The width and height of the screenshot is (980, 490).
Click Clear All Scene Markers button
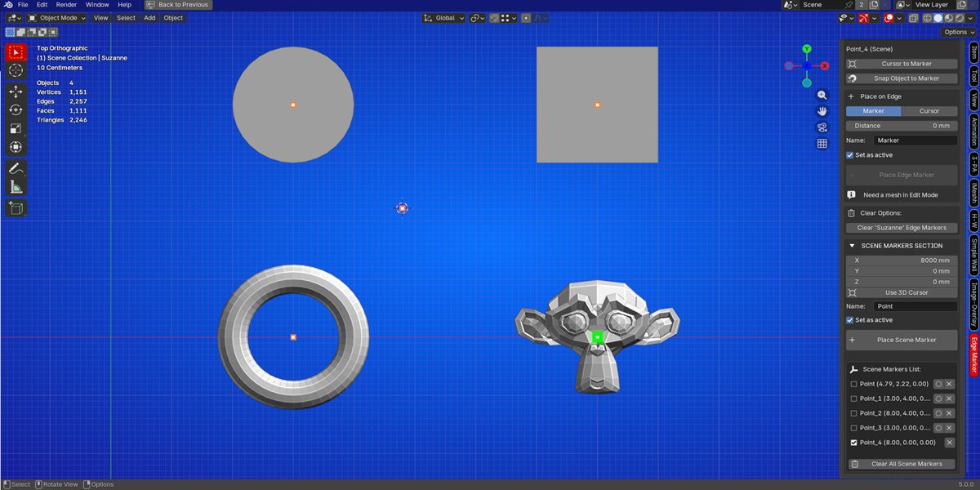coord(902,464)
